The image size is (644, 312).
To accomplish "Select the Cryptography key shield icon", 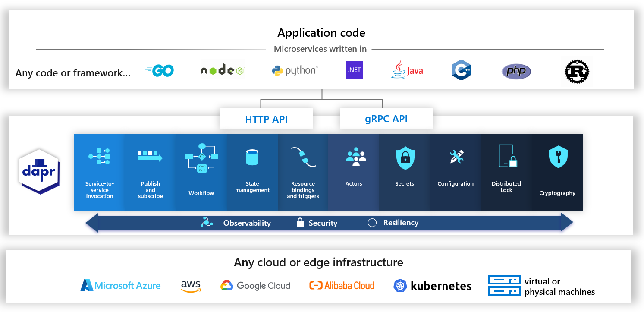I will 558,157.
